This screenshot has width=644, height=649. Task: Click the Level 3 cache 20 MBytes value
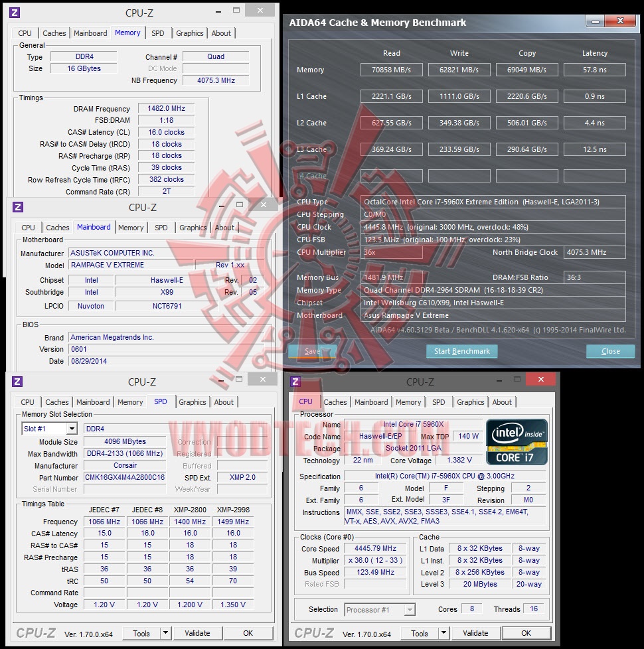pos(480,583)
